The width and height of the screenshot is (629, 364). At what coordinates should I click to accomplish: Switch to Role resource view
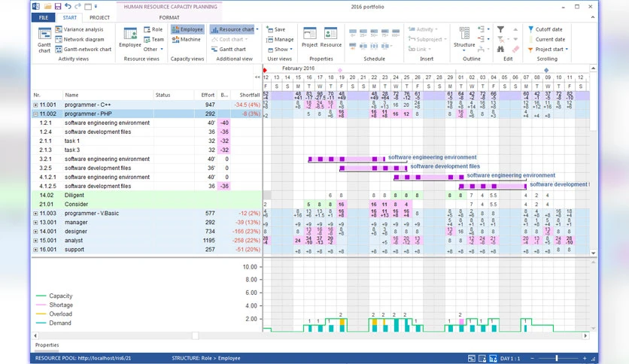click(x=153, y=29)
